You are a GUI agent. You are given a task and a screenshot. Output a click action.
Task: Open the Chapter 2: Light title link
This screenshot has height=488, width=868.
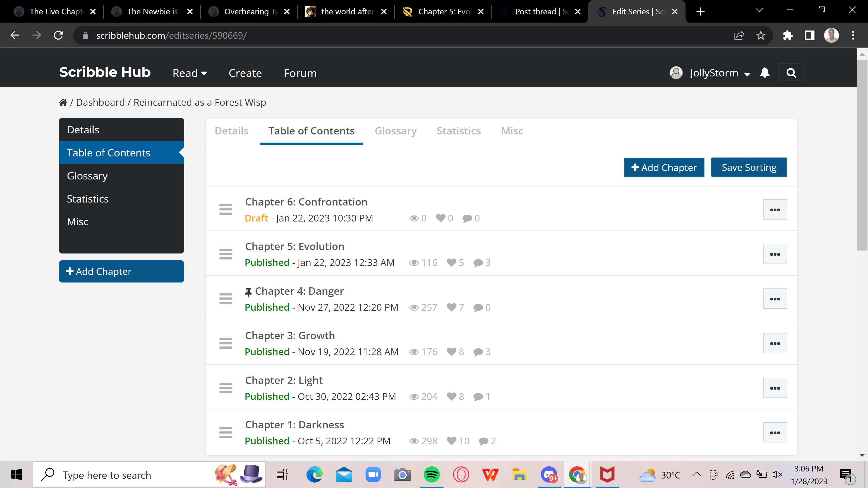[x=284, y=380]
